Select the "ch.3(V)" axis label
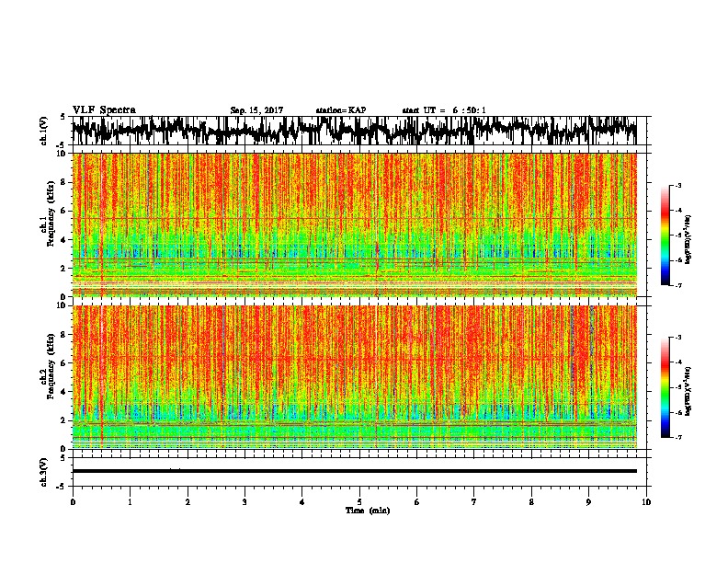728x563 pixels. click(x=44, y=472)
